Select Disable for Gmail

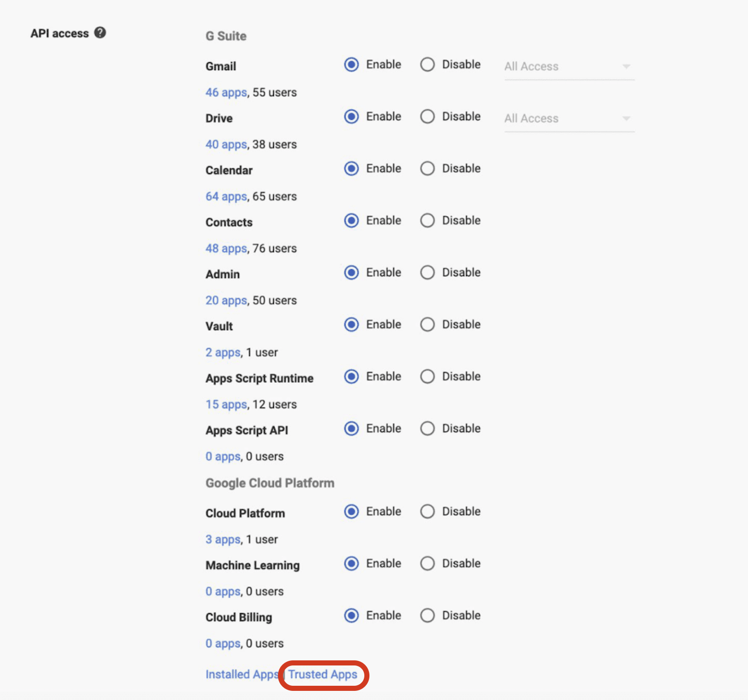(x=427, y=65)
